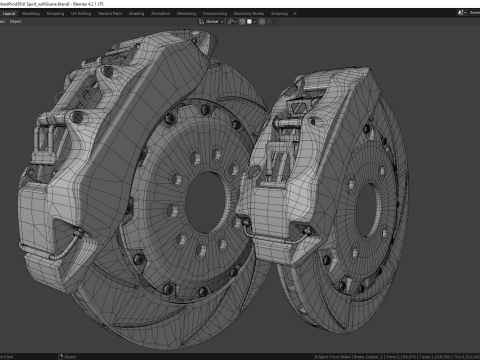
Task: Switch to the Texture Paint workspace
Action: coord(110,14)
